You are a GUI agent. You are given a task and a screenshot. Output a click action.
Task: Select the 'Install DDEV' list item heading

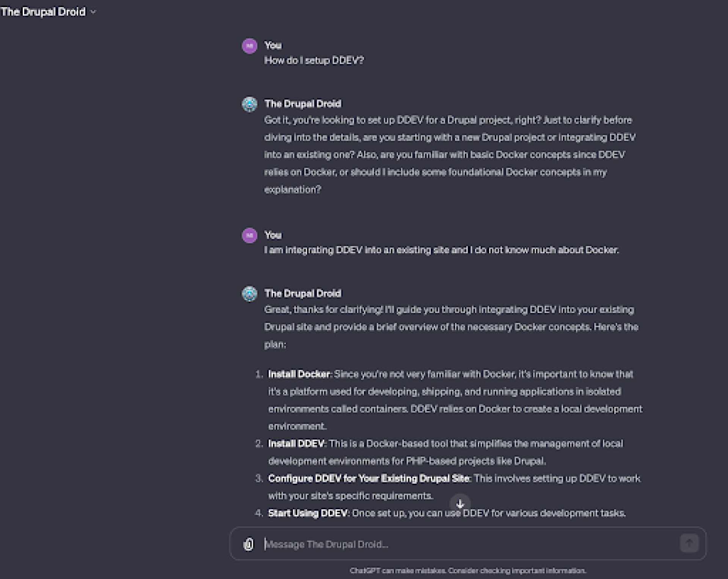click(x=296, y=444)
